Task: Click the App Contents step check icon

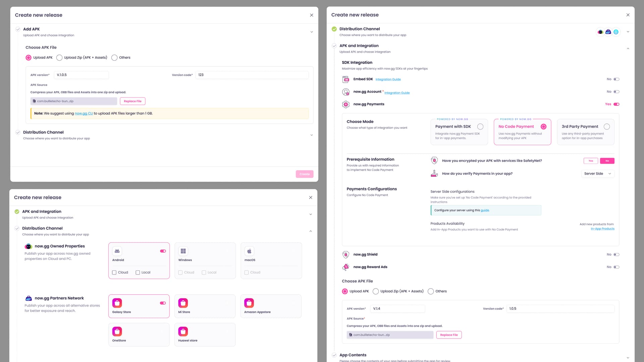Action: [334, 355]
